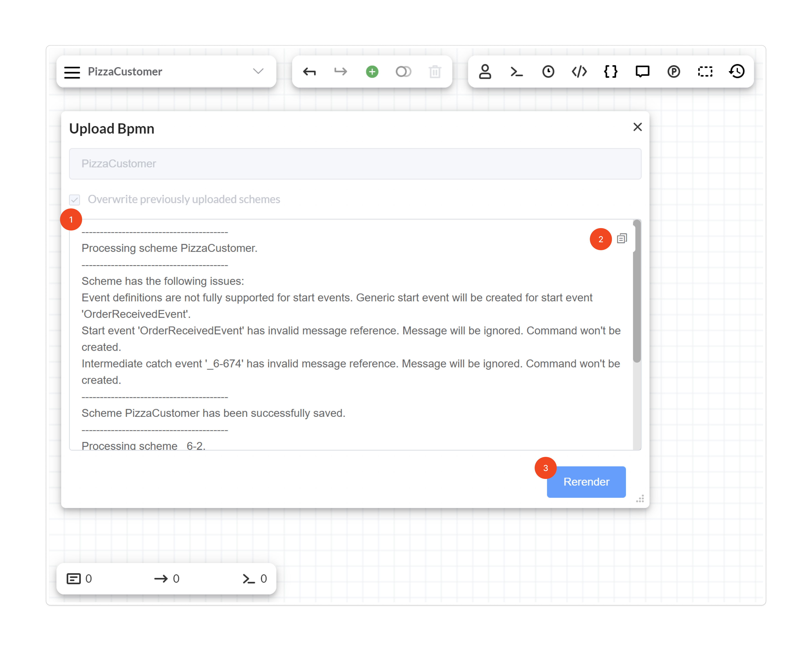Open the timers clock icon
Viewport: 812px width, 652px height.
click(x=548, y=72)
